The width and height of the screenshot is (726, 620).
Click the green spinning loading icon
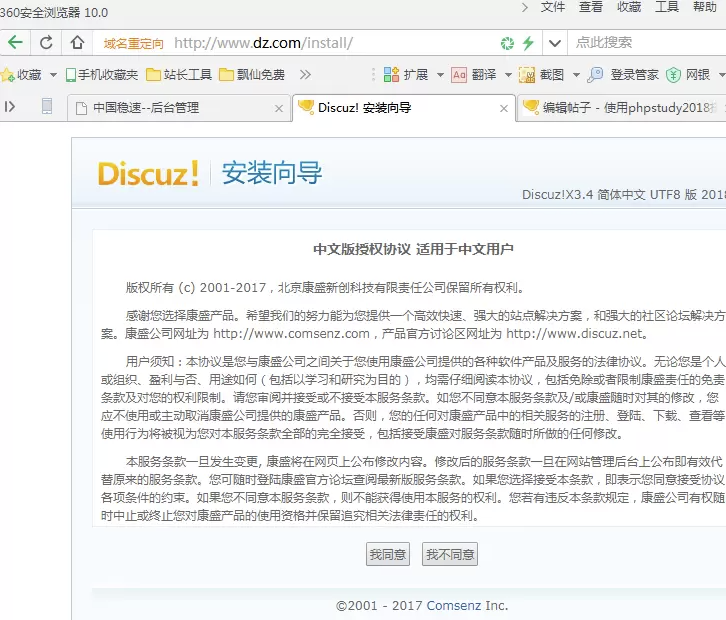click(507, 43)
